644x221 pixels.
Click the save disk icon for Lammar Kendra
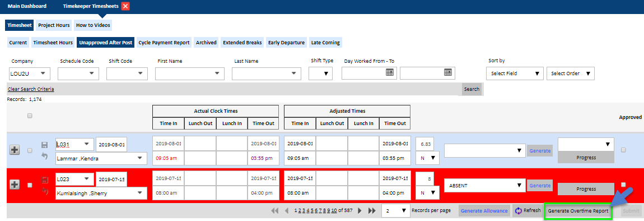click(x=45, y=145)
